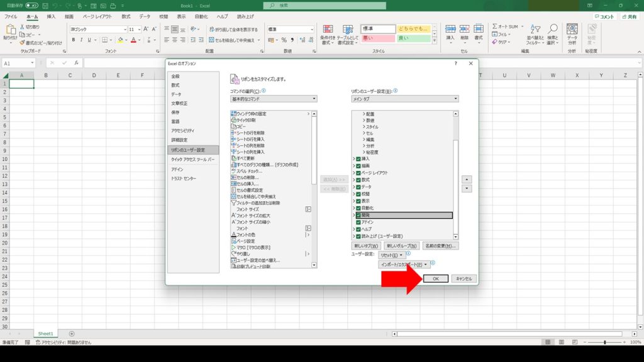Screen dimensions: 644x362
Task: Open the 基本的なコマンド command dropdown
Action: (x=273, y=99)
